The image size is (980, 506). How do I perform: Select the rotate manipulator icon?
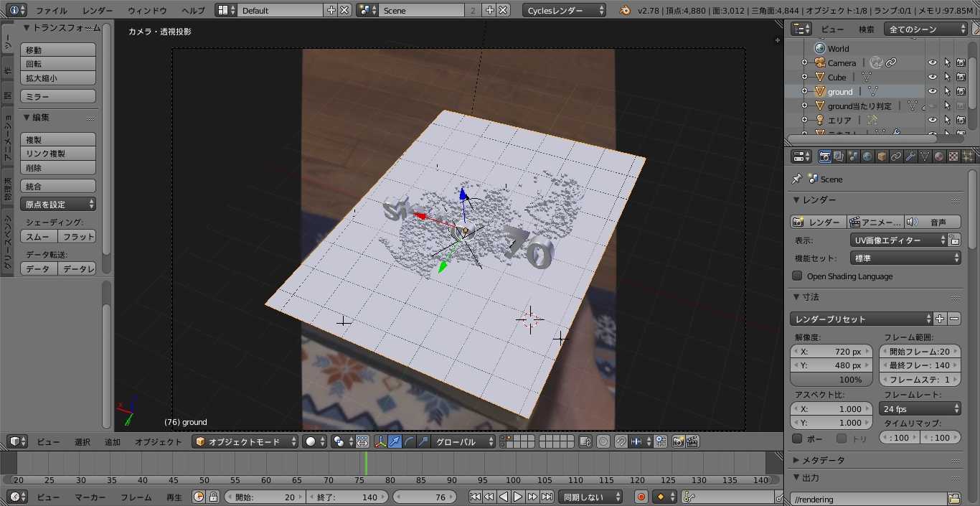[x=407, y=441]
